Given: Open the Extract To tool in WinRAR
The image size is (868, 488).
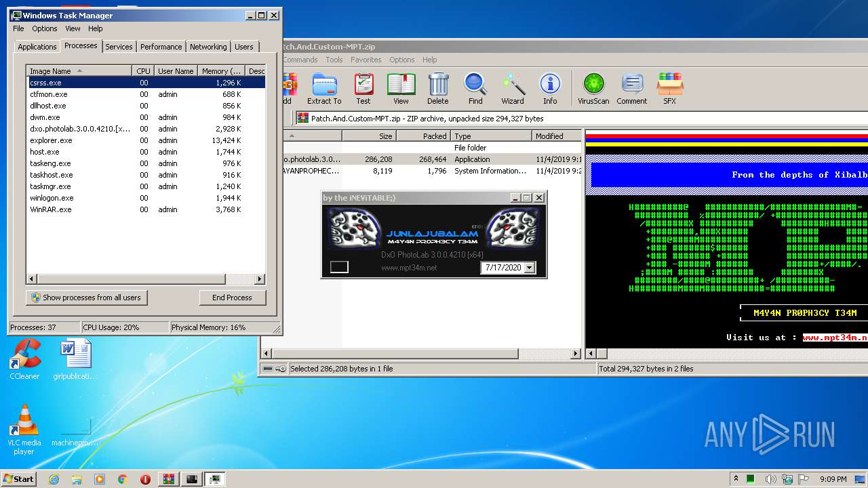Looking at the screenshot, I should tap(324, 89).
